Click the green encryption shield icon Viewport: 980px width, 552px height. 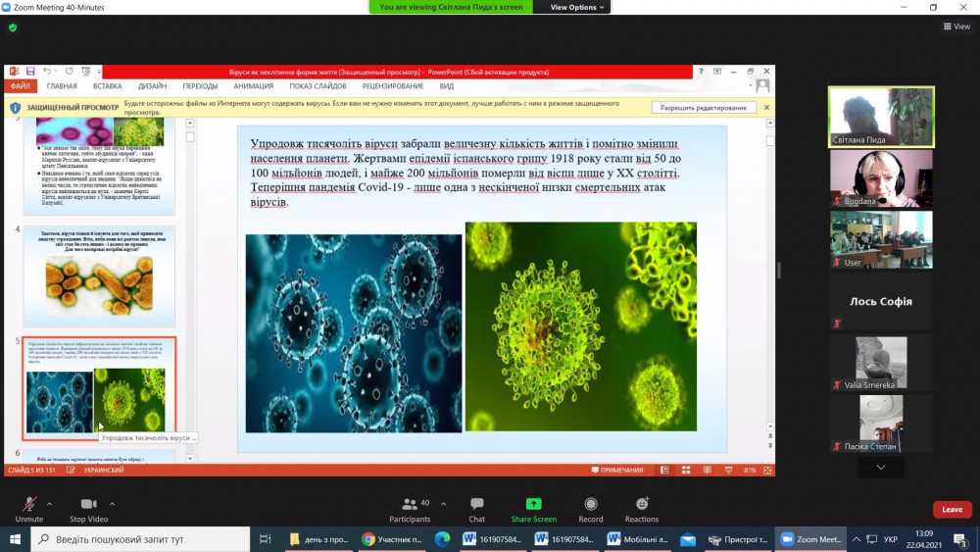pyautogui.click(x=13, y=27)
